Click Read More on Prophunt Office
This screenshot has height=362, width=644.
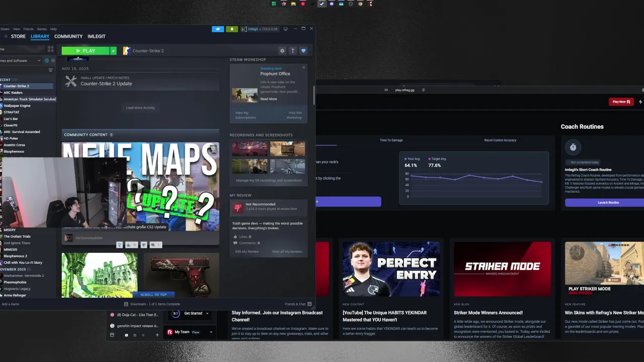pyautogui.click(x=269, y=99)
